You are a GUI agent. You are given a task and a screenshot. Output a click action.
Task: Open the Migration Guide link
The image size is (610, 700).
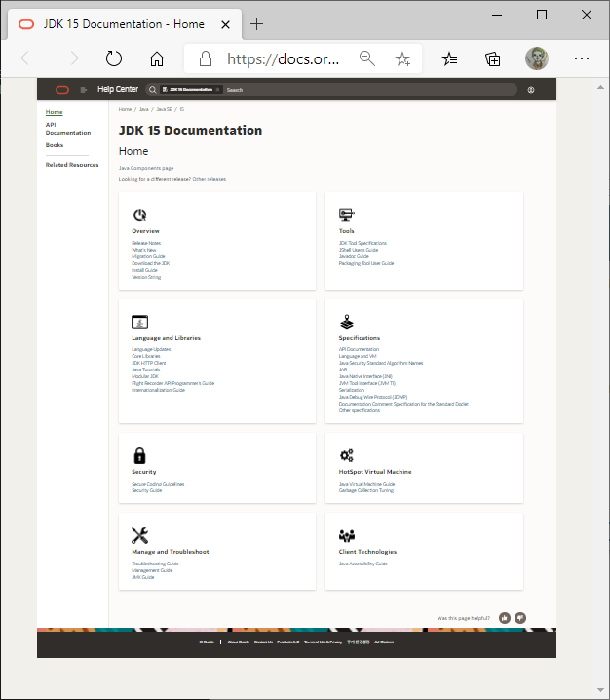tap(148, 256)
